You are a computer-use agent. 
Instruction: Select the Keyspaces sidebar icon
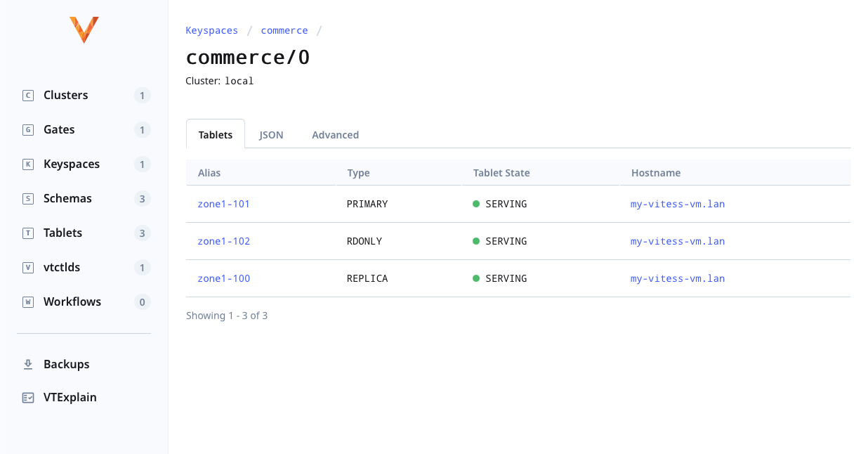pyautogui.click(x=27, y=164)
